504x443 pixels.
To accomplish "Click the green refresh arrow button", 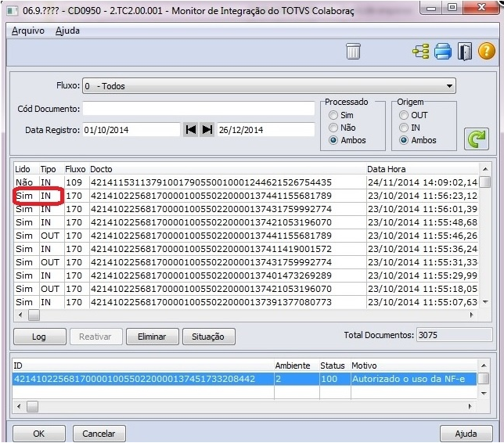I will coord(477,139).
